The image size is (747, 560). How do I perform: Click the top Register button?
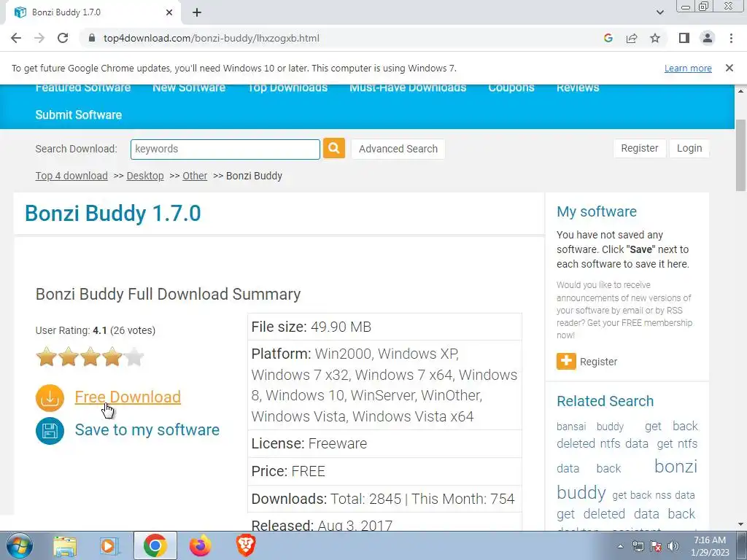click(x=639, y=148)
